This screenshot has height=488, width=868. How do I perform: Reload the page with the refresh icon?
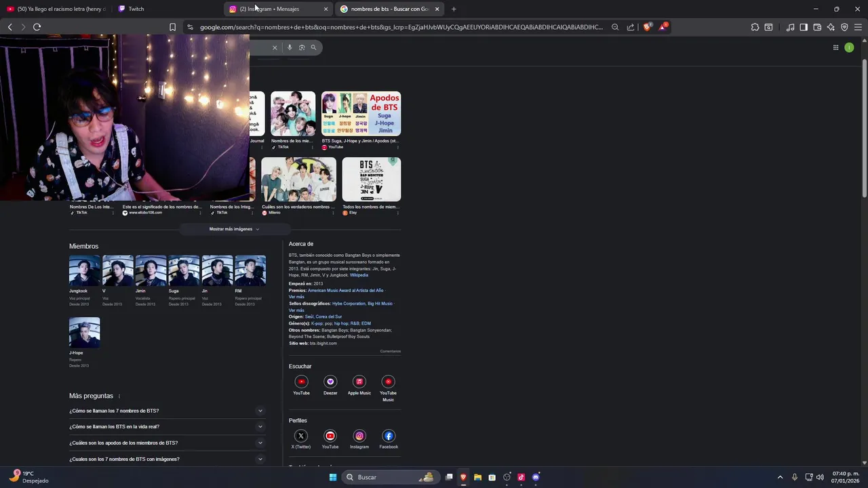[x=37, y=27]
